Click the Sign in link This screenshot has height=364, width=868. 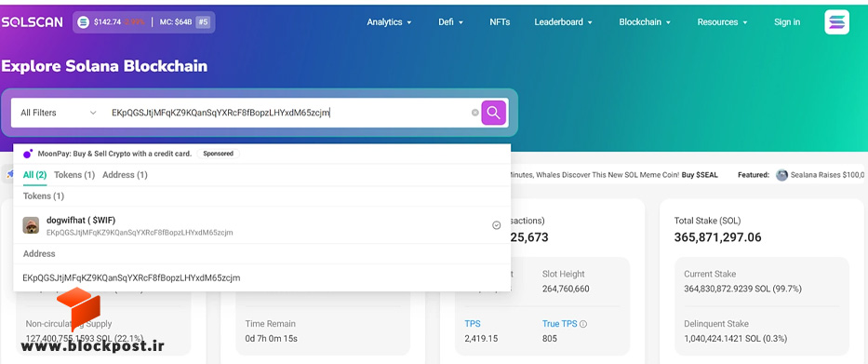tap(787, 22)
